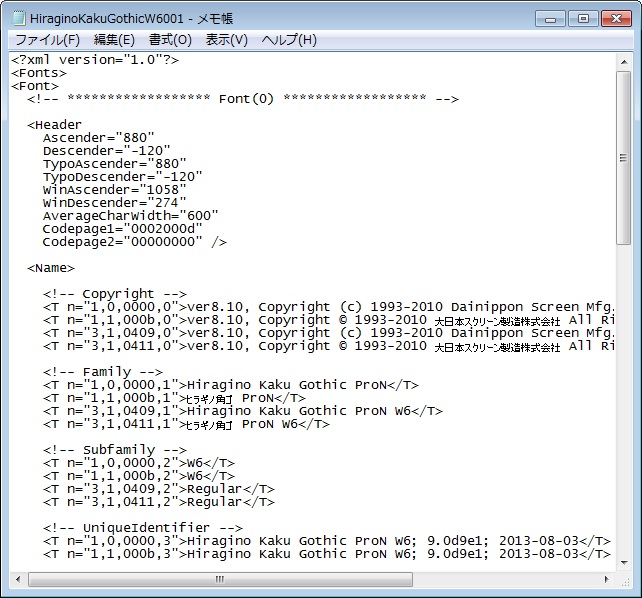
Task: Click the WinAscender="1058" line
Action: (x=115, y=190)
